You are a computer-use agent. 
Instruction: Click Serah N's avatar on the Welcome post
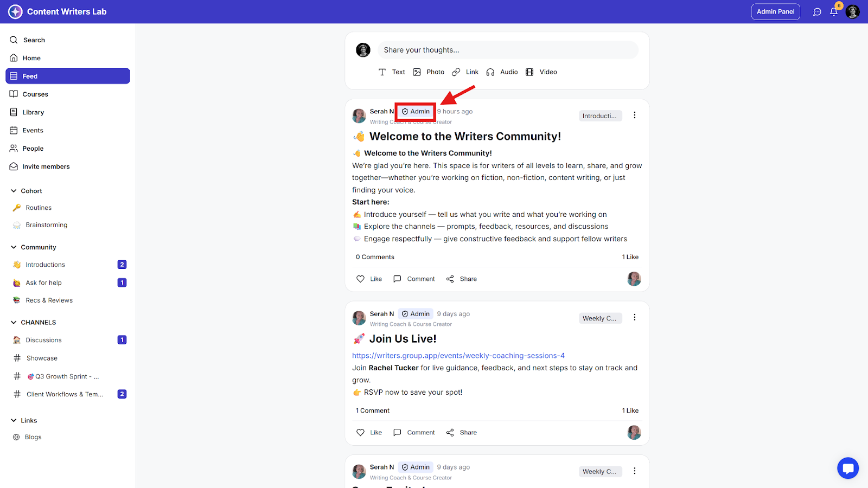(x=359, y=115)
